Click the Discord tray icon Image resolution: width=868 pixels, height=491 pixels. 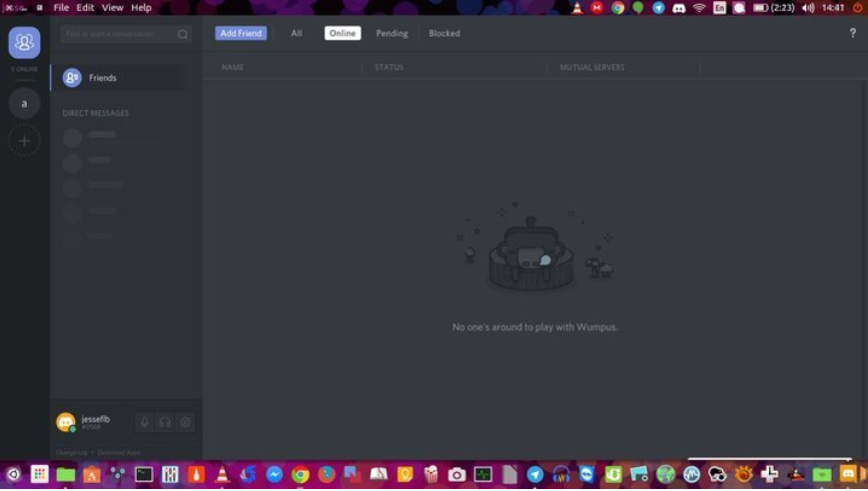678,8
